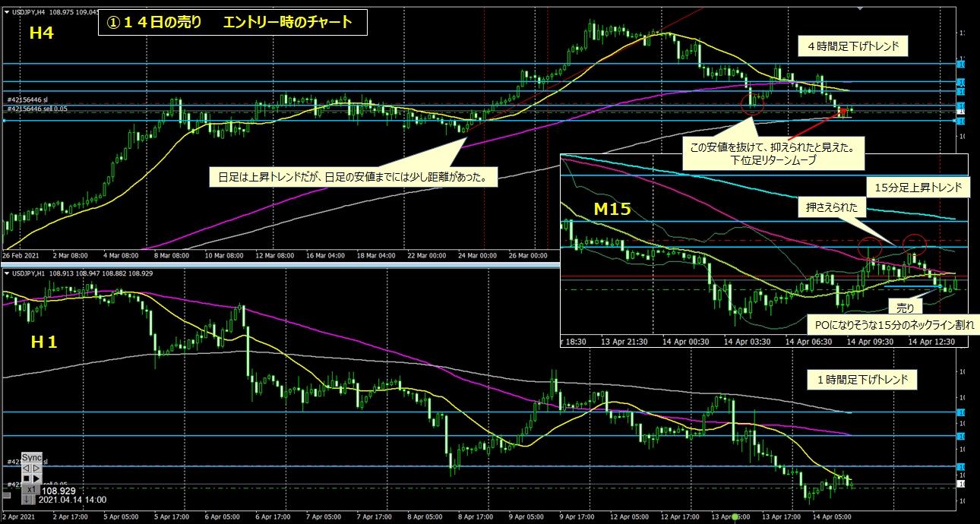Image resolution: width=980 pixels, height=524 pixels.
Task: Click the '2 Apr 17:00' time axis label
Action: [x=72, y=517]
